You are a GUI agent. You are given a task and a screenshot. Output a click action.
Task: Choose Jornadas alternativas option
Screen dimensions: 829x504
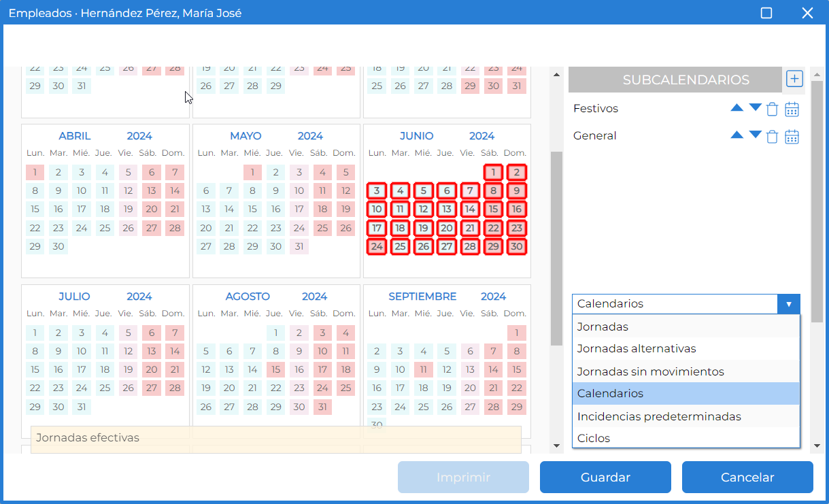(686, 348)
